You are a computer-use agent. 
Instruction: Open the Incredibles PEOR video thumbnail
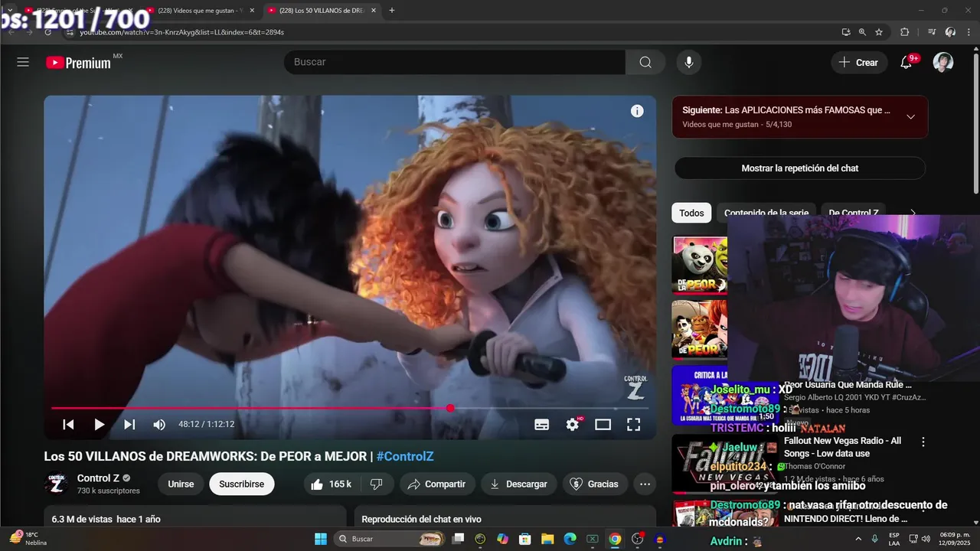700,330
